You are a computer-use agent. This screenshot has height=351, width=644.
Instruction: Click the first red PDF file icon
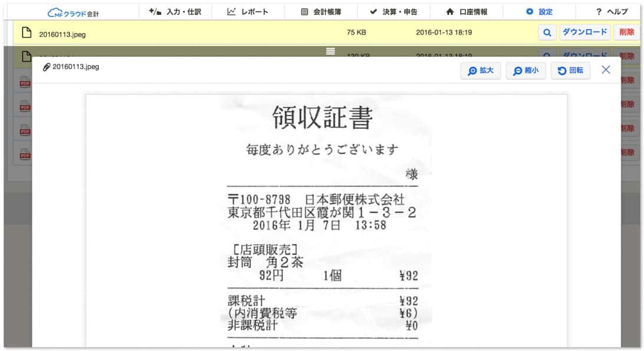click(25, 82)
